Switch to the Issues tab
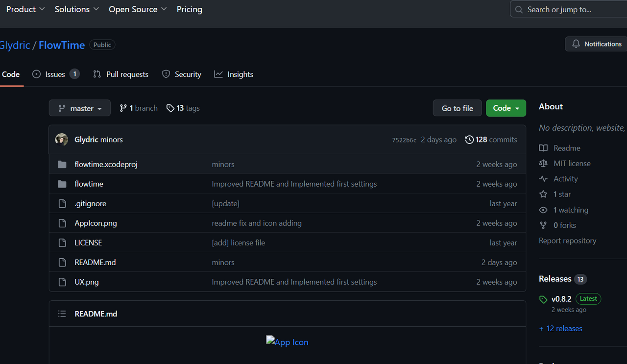Screen dimensions: 627x364 point(55,74)
